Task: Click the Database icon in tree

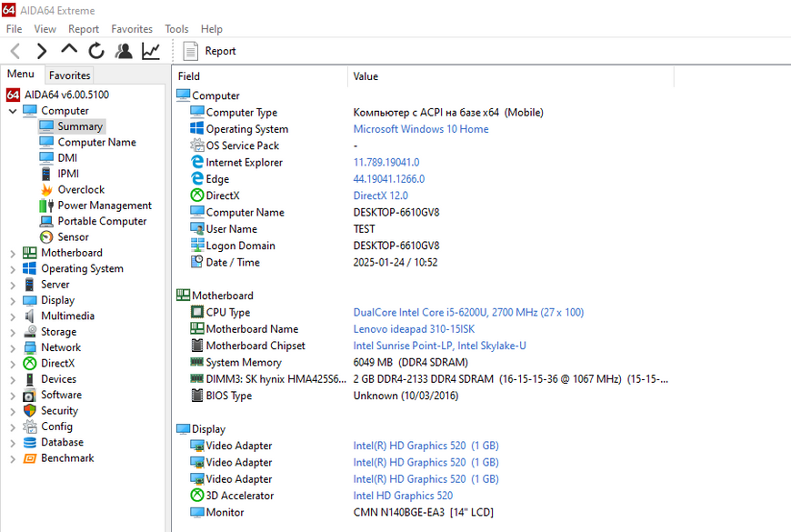Action: tap(30, 443)
